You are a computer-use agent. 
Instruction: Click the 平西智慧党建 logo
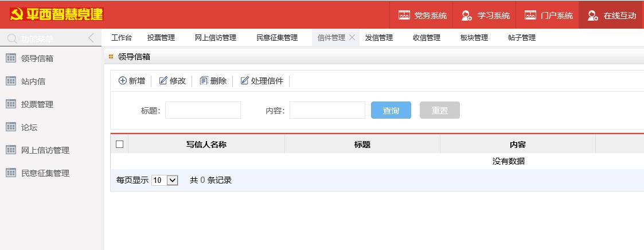pos(57,14)
